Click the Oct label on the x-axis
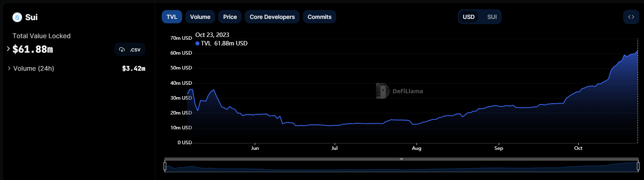644x180 pixels. (x=578, y=148)
